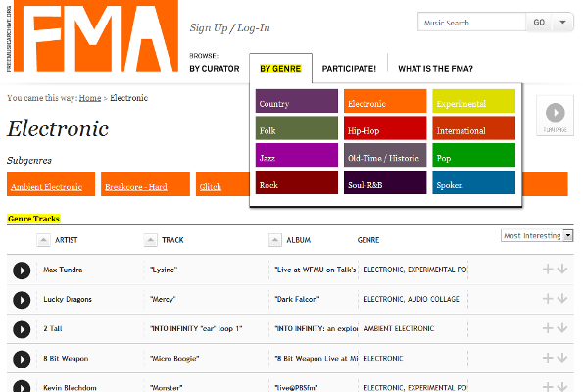Viewport: 583px width, 392px height.
Task: Sort by Artist arrow
Action: [x=43, y=240]
